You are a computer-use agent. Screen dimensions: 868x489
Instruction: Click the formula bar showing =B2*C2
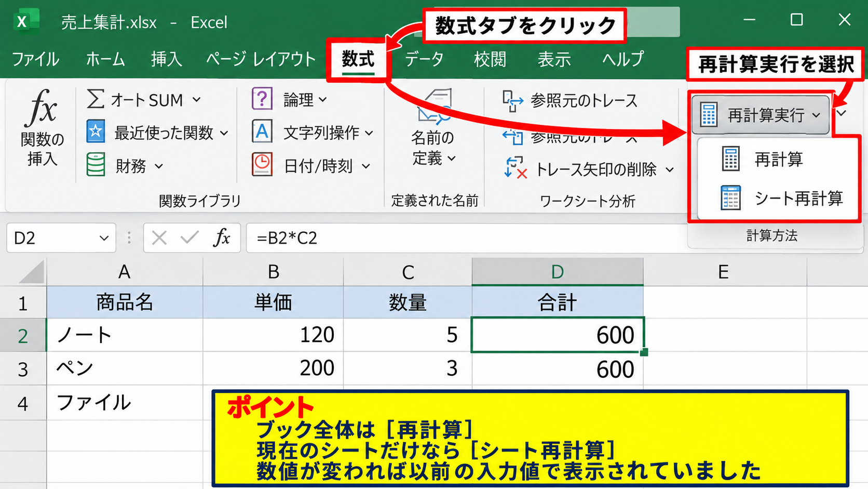[x=467, y=238]
